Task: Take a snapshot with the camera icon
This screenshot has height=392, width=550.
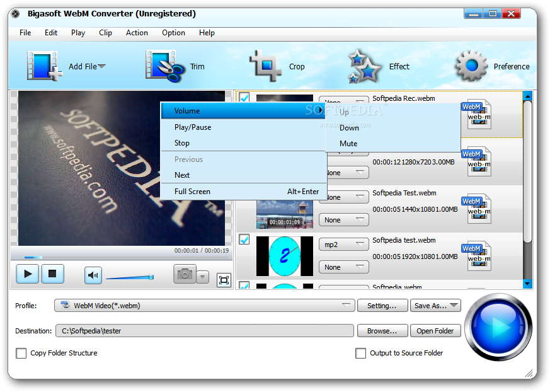Action: pyautogui.click(x=185, y=274)
